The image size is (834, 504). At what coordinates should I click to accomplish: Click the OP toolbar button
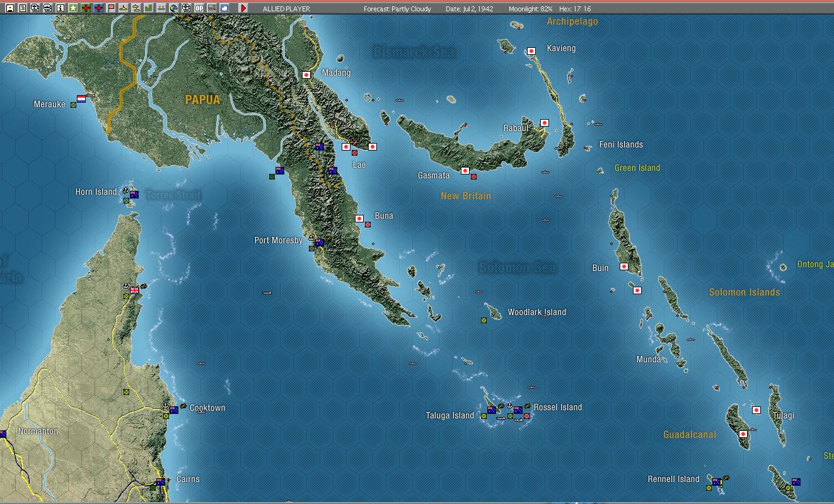point(199,8)
